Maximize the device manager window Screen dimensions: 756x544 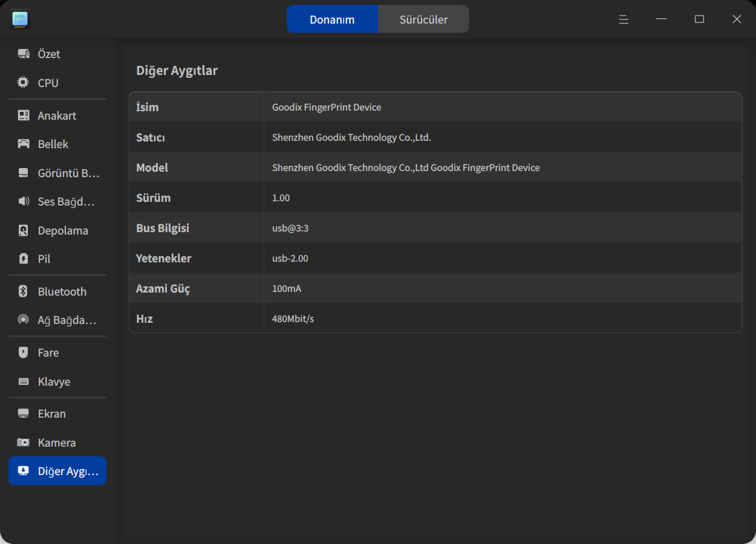point(699,19)
